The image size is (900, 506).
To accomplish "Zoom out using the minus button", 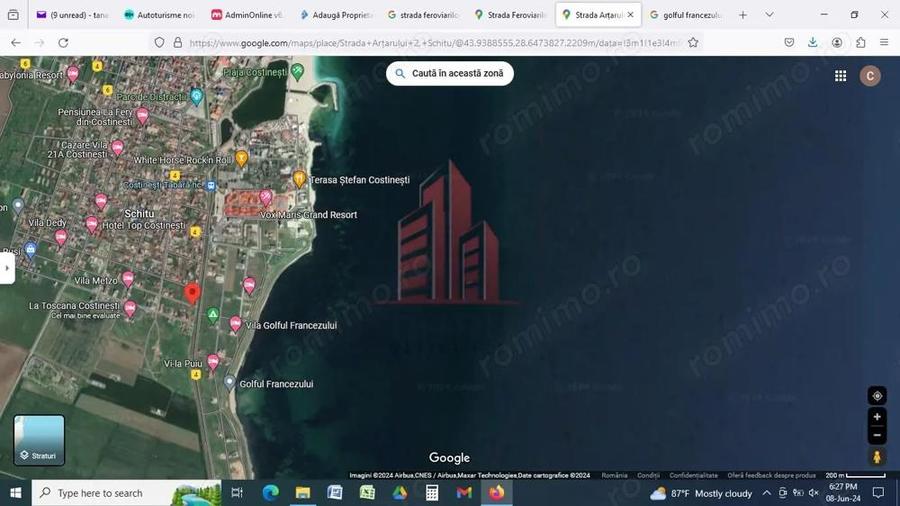I will pos(877,435).
